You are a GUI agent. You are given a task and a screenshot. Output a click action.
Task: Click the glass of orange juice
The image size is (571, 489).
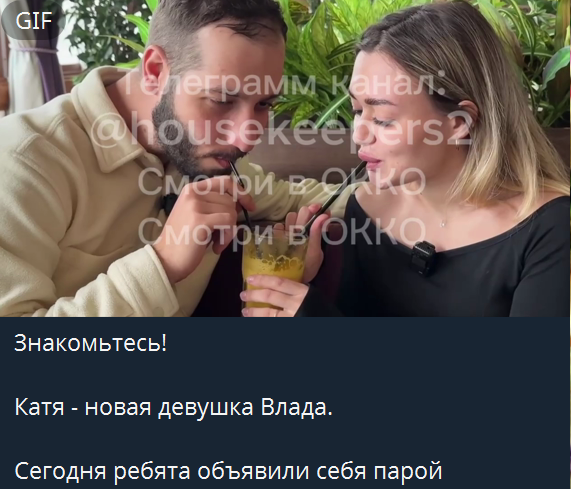pyautogui.click(x=273, y=268)
